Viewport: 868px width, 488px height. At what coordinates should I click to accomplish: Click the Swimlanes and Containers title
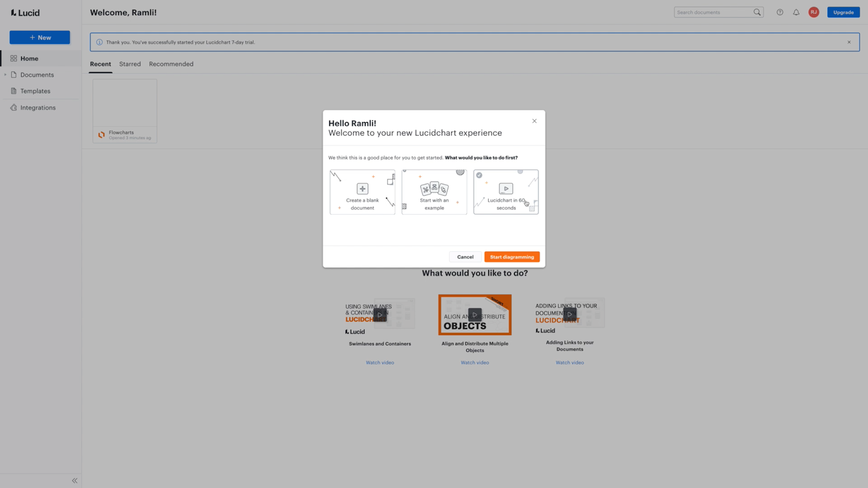[x=380, y=344]
